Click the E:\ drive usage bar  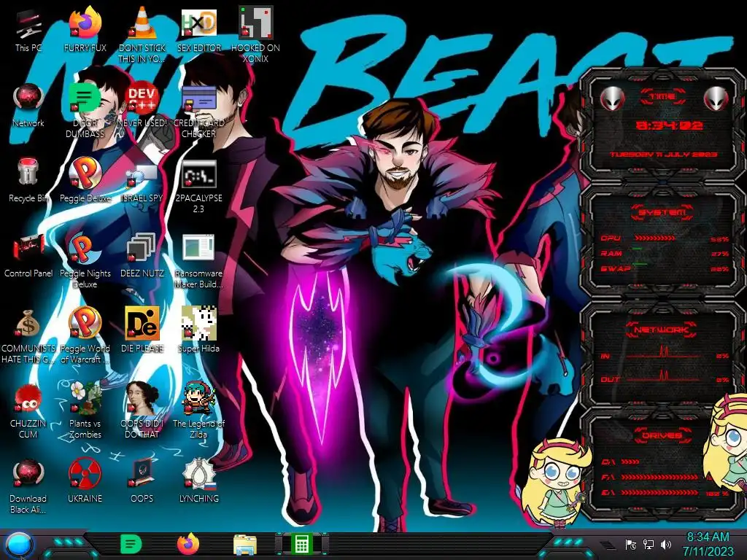click(x=659, y=493)
